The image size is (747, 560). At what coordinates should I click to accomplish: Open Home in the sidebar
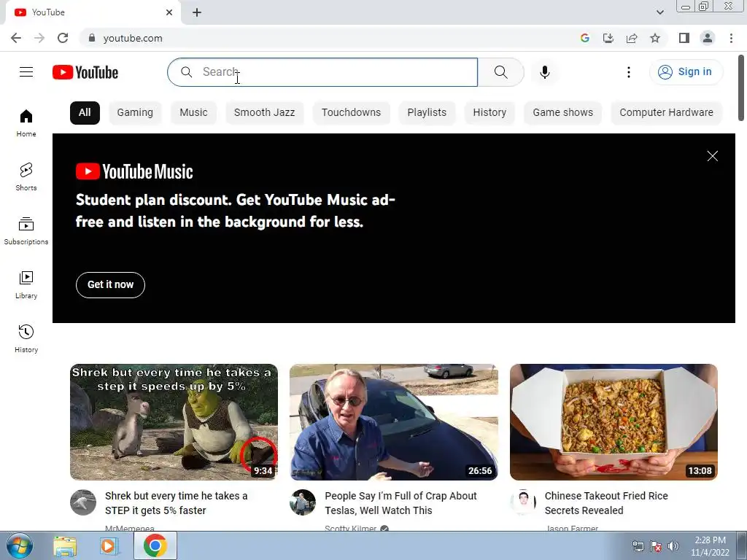click(x=26, y=123)
